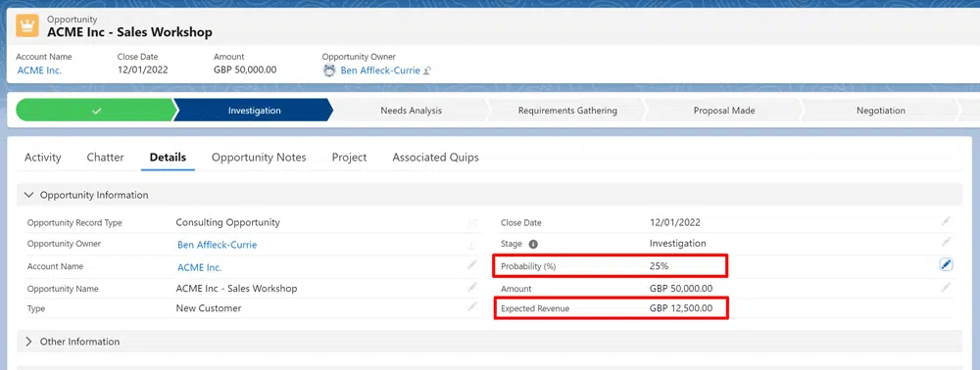980x370 pixels.
Task: Click the info icon next to Stage
Action: coord(533,244)
